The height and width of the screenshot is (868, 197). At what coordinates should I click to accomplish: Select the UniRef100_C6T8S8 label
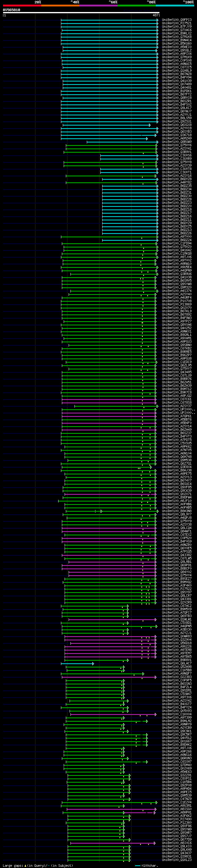coord(177,403)
